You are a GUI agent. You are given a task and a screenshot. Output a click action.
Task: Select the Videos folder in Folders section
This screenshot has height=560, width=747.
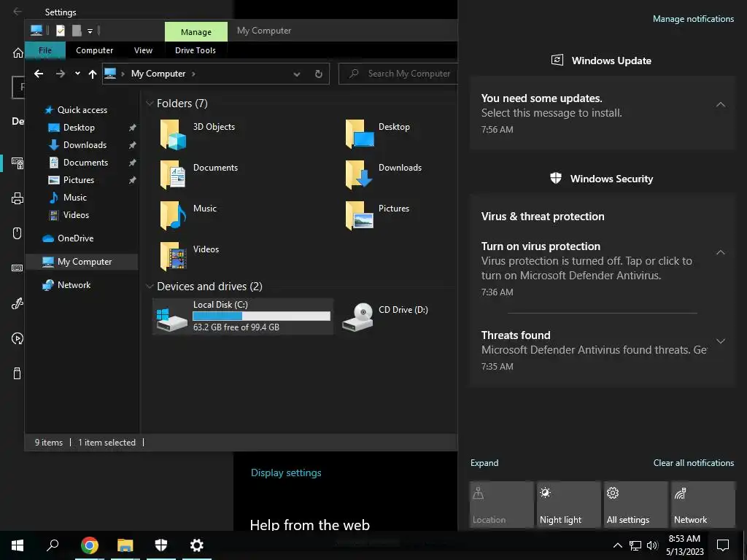tap(190, 256)
